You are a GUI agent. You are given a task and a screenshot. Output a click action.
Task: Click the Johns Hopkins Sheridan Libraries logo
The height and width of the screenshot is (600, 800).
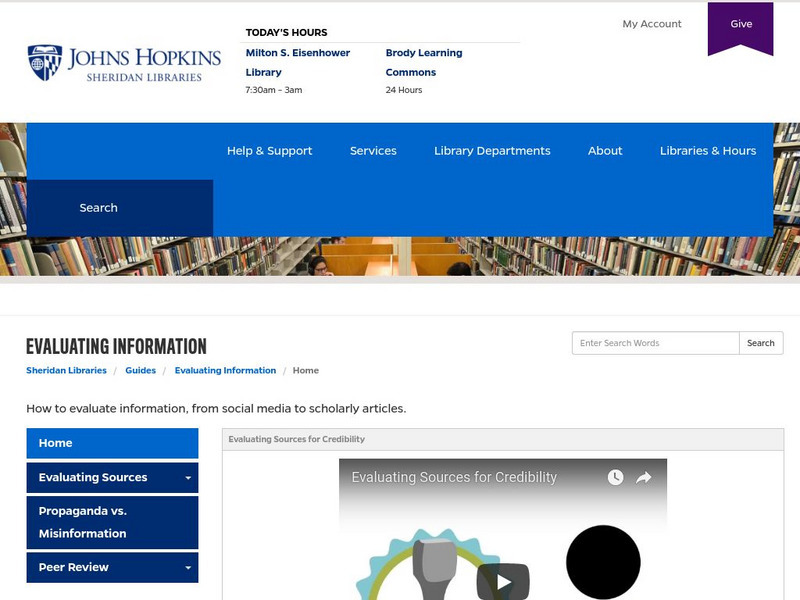124,63
